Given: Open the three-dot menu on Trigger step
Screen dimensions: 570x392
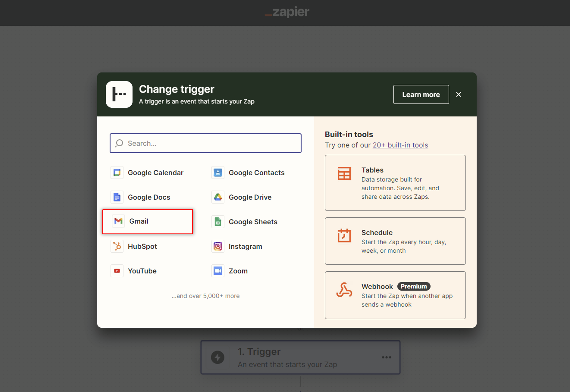Looking at the screenshot, I should pyautogui.click(x=386, y=357).
